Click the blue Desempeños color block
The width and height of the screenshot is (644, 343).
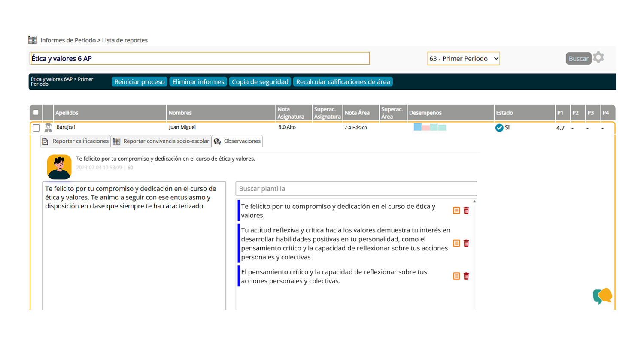pos(417,127)
